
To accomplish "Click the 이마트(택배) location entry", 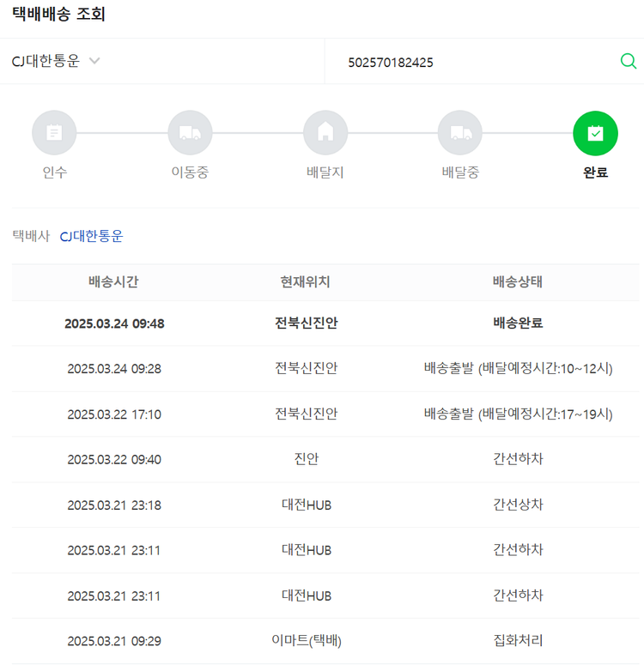I will (x=306, y=640).
